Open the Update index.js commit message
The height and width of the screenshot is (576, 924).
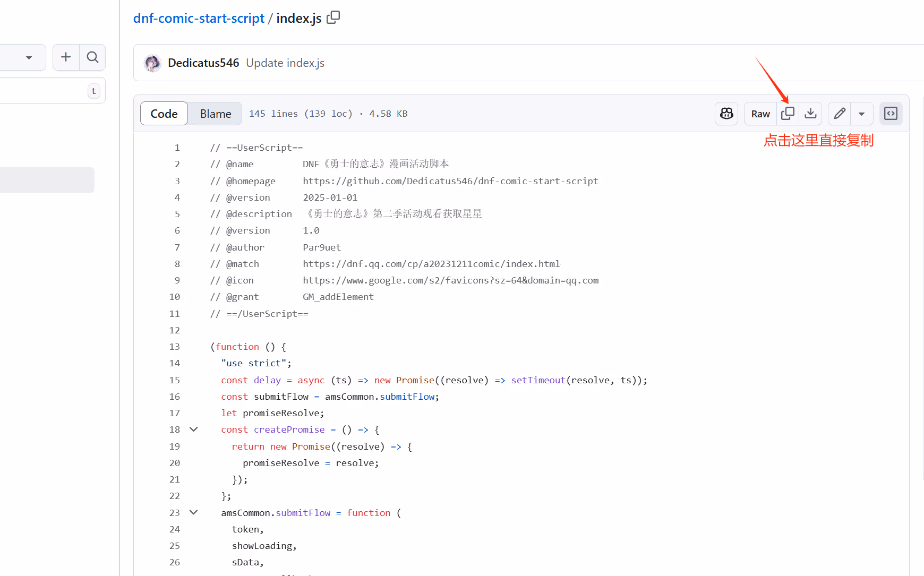pos(285,63)
